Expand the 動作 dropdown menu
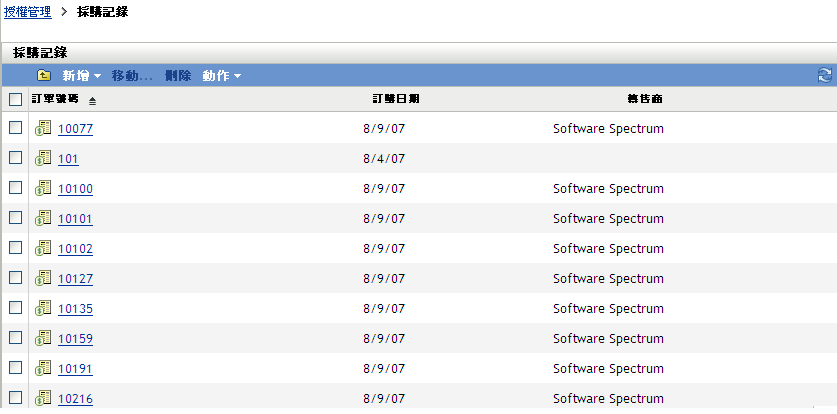Image resolution: width=837 pixels, height=414 pixels. point(221,76)
